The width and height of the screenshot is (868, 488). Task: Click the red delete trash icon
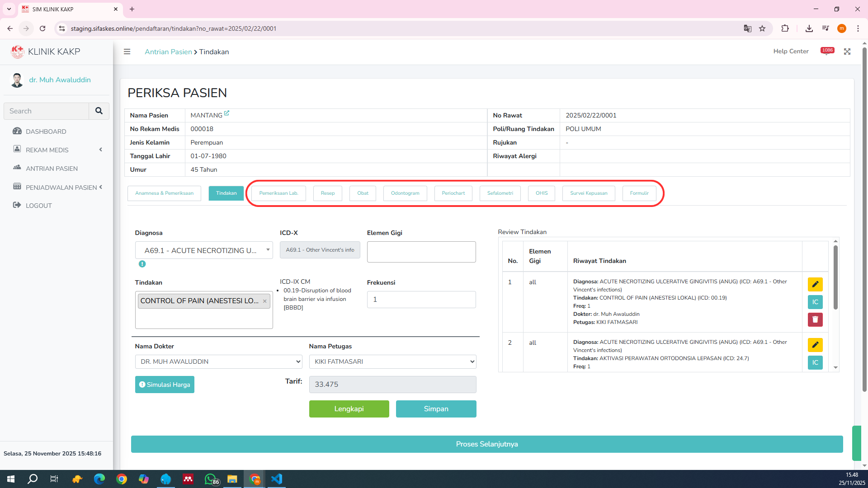pyautogui.click(x=815, y=319)
